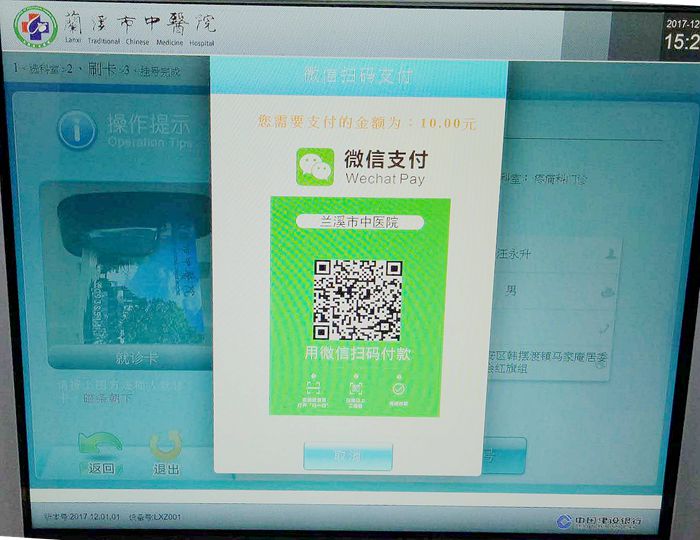Viewport: 700px width, 540px height.
Task: Click the 返回 button label
Action: pyautogui.click(x=101, y=468)
